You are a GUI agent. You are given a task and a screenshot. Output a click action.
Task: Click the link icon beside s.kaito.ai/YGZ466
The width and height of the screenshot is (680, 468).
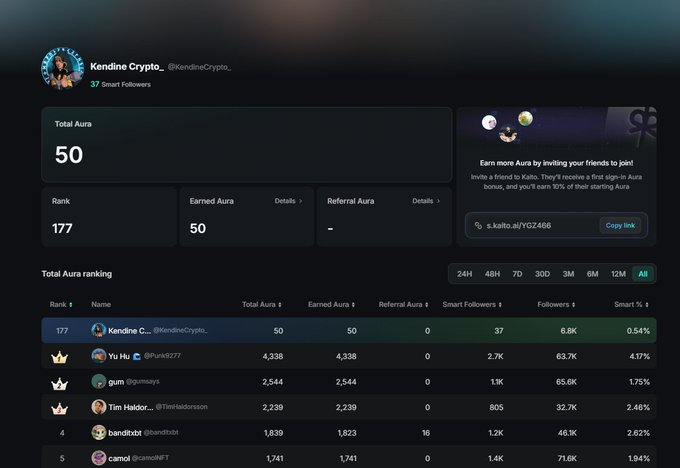point(478,225)
